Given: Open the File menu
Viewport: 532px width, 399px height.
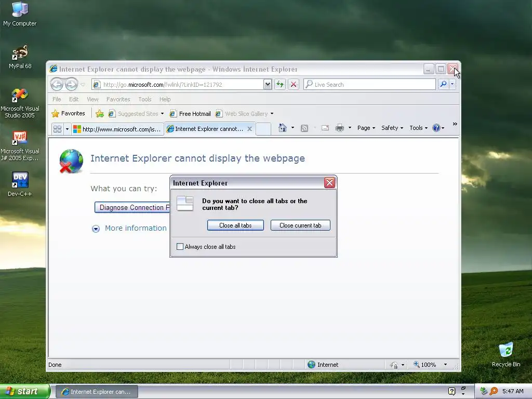Looking at the screenshot, I should 57,99.
